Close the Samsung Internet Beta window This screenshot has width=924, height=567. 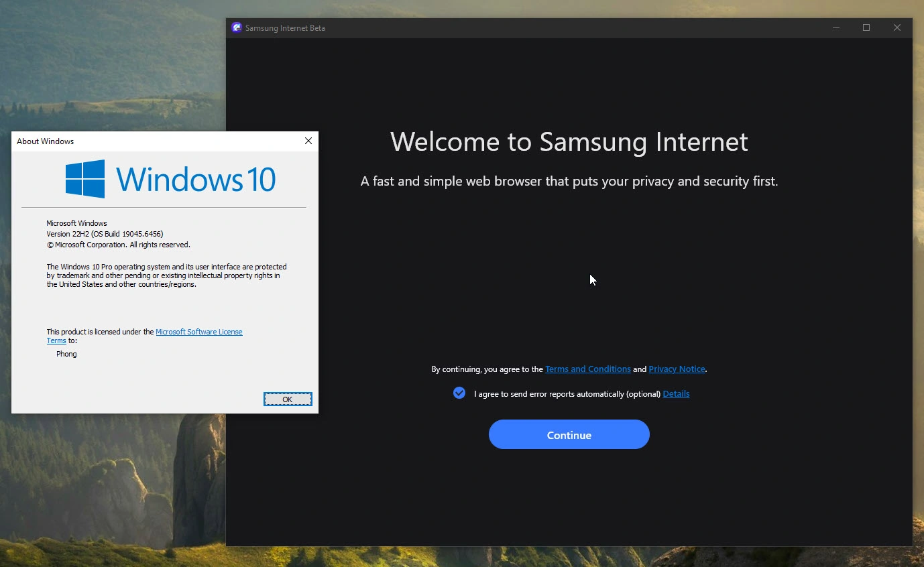tap(897, 27)
